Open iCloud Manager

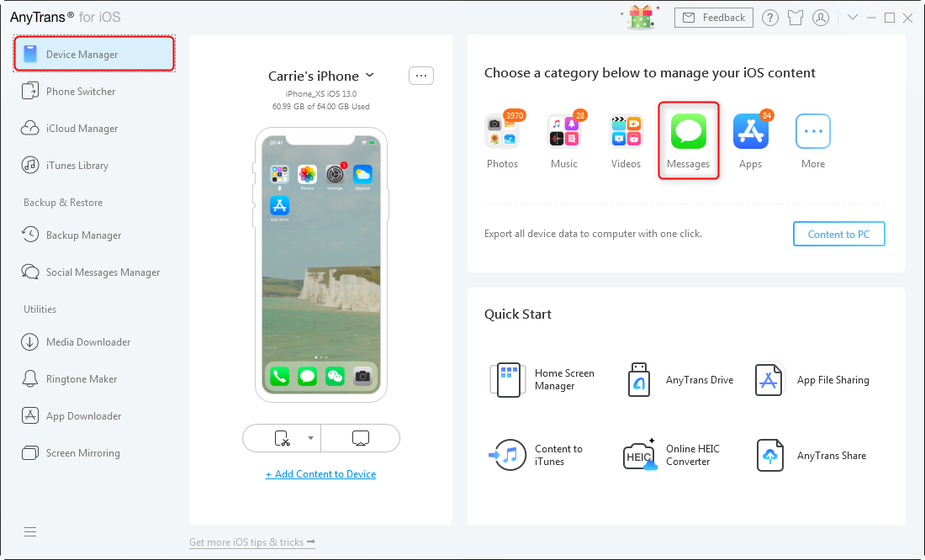[70, 129]
